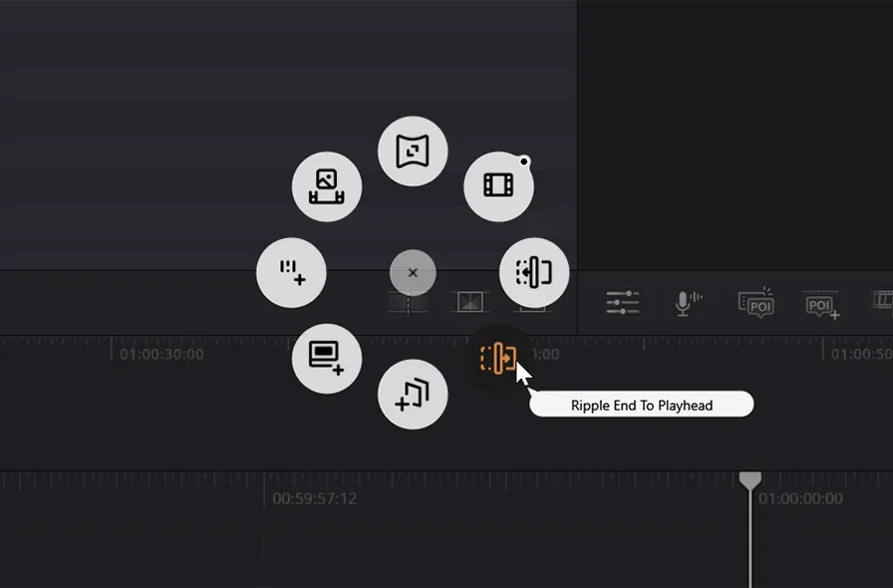Click the 01:00:00:00 timecode on lower ruler
This screenshot has width=893, height=588.
click(x=799, y=498)
